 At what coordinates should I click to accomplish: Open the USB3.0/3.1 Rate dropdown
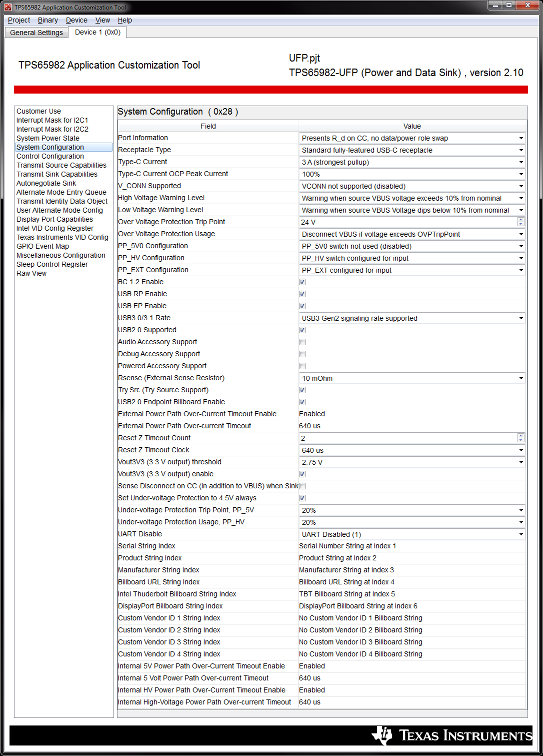click(412, 318)
